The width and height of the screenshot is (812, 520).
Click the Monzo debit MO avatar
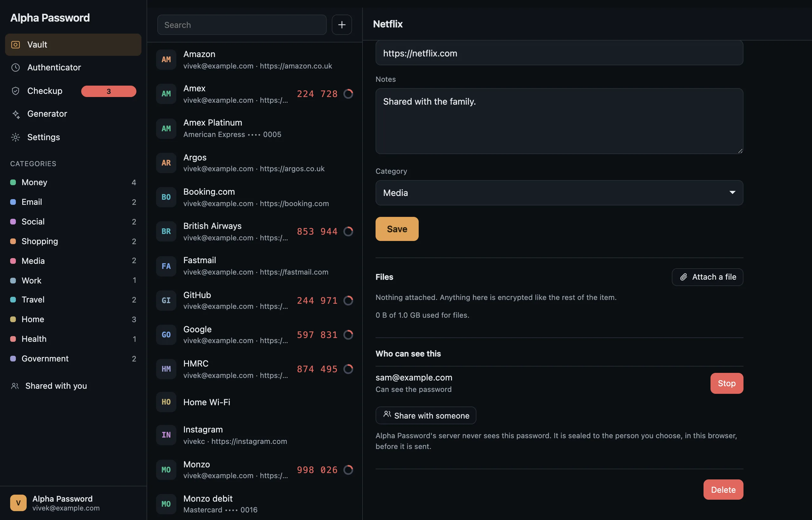[166, 504]
